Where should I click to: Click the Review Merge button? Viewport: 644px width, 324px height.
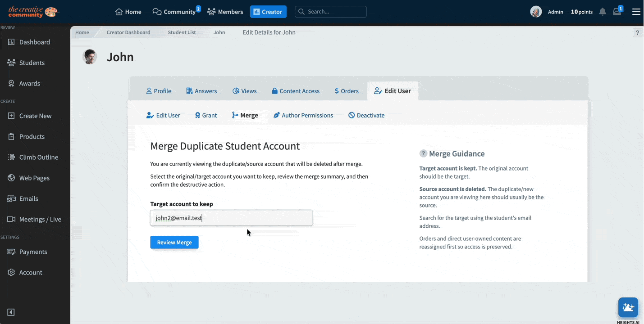tap(174, 242)
